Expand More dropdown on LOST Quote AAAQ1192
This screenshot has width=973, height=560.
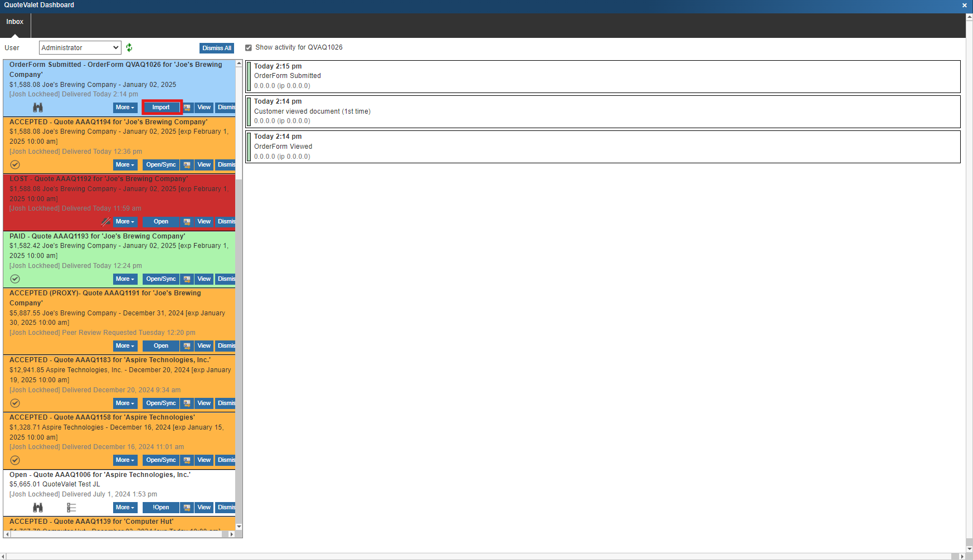[125, 222]
